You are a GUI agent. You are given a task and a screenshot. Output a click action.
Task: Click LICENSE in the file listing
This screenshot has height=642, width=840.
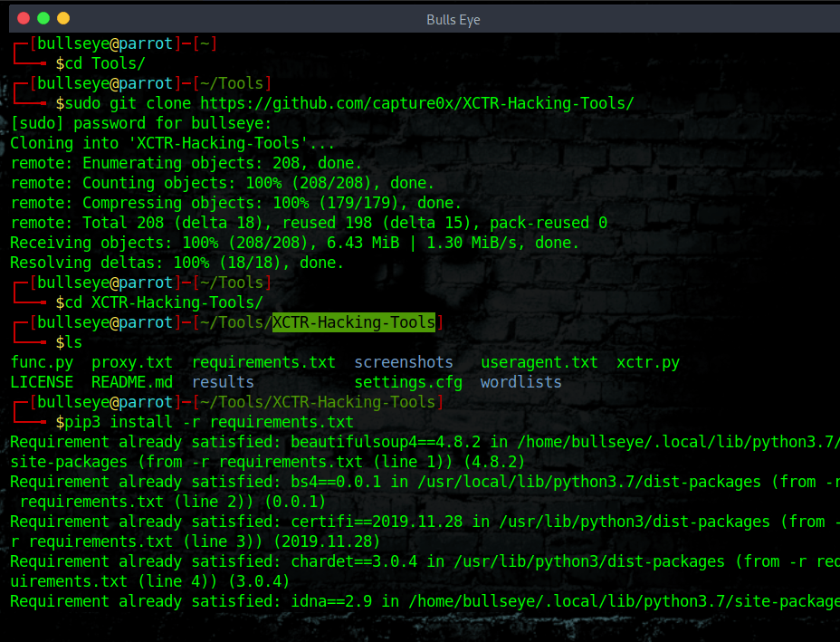[x=42, y=382]
